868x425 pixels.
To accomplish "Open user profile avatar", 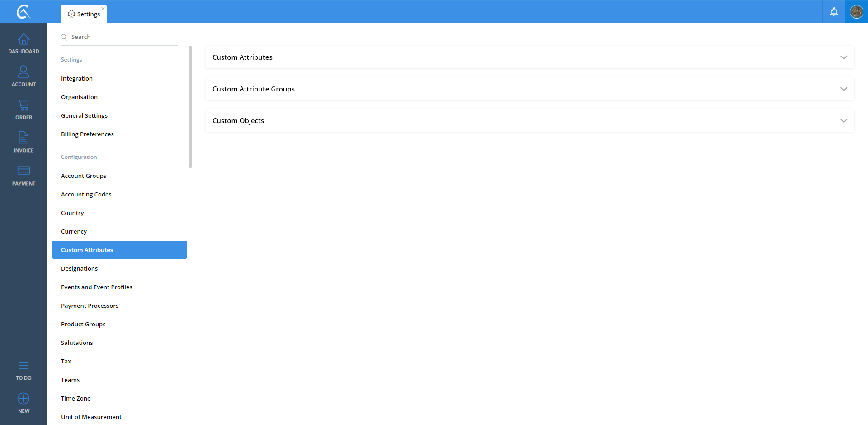I will click(x=856, y=12).
